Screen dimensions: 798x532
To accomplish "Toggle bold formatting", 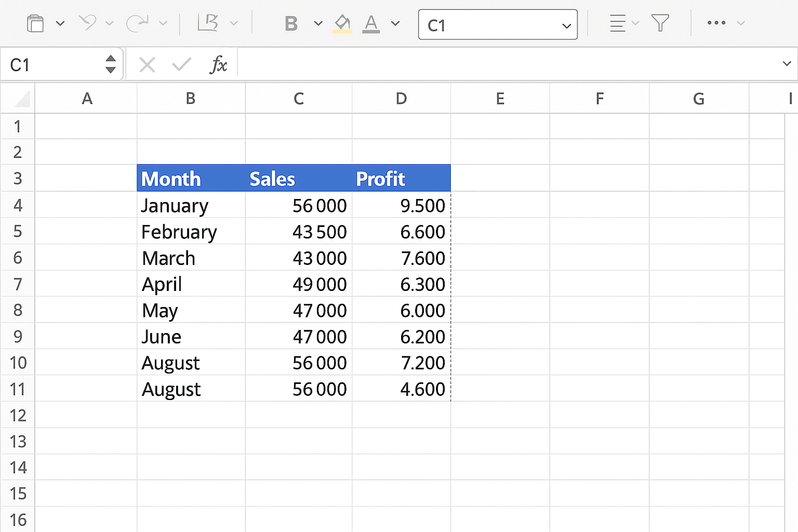I will pyautogui.click(x=291, y=23).
